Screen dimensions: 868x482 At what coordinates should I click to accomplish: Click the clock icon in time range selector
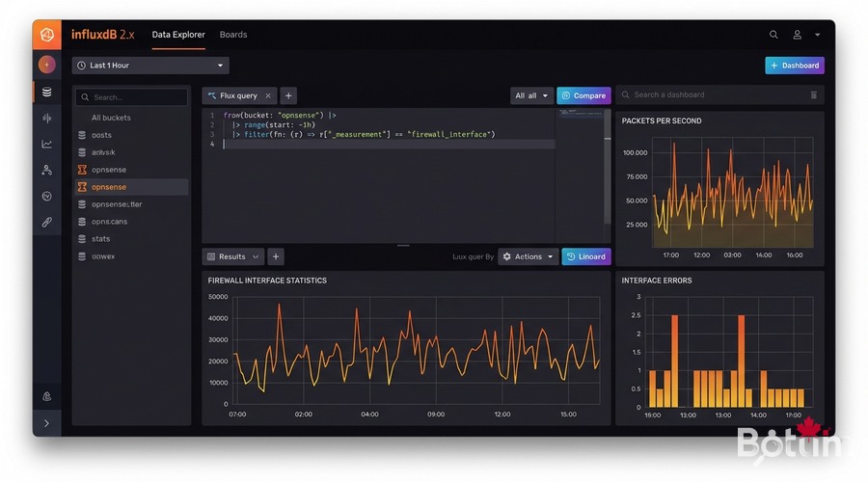pyautogui.click(x=81, y=66)
